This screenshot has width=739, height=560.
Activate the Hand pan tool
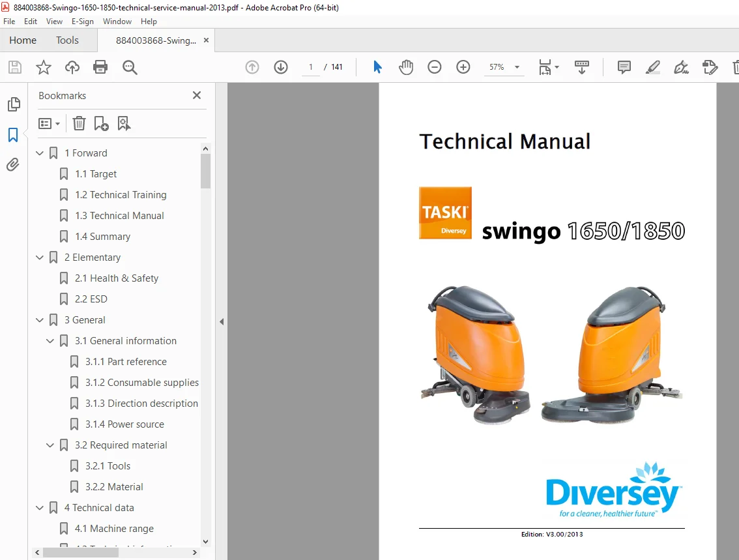coord(406,67)
